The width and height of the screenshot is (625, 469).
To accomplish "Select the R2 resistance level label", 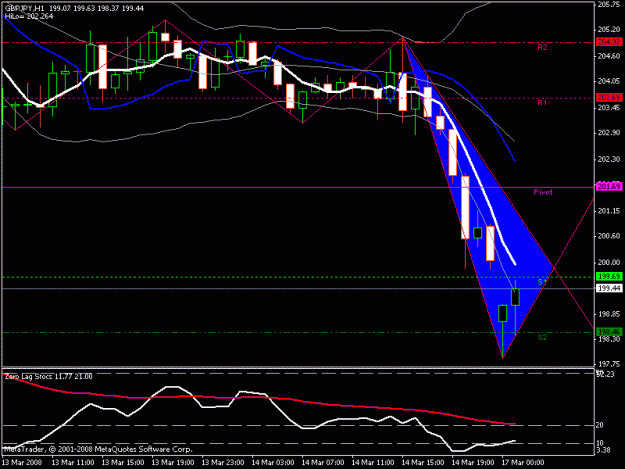I will 542,47.
